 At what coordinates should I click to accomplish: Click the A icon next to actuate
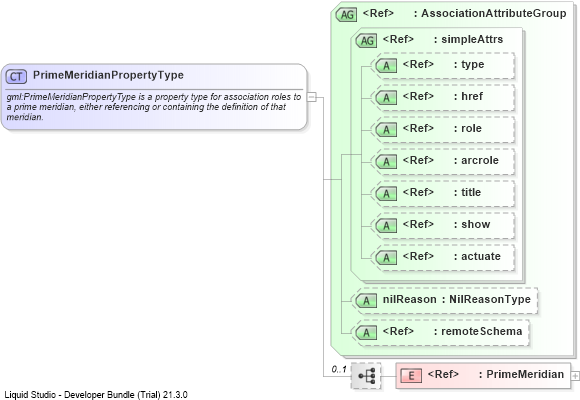tap(386, 258)
